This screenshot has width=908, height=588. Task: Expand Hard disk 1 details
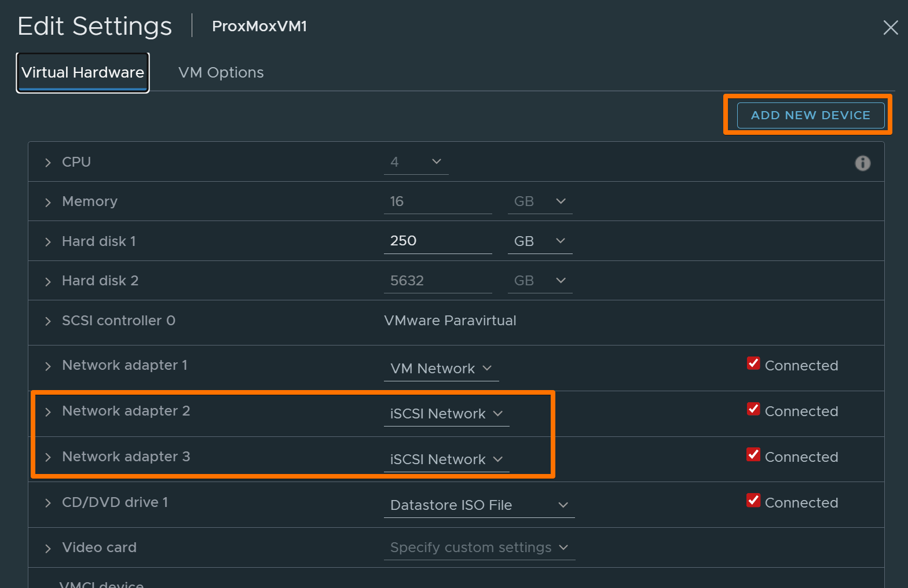48,242
